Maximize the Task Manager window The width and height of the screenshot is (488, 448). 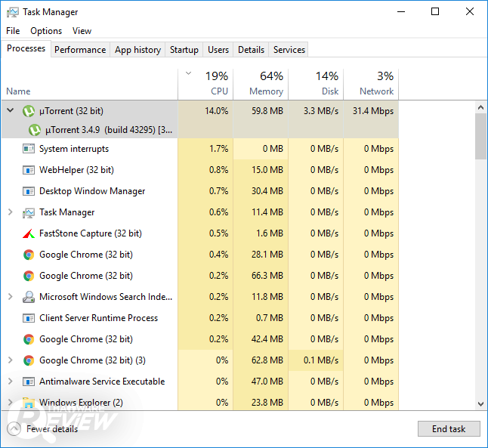[x=435, y=11]
